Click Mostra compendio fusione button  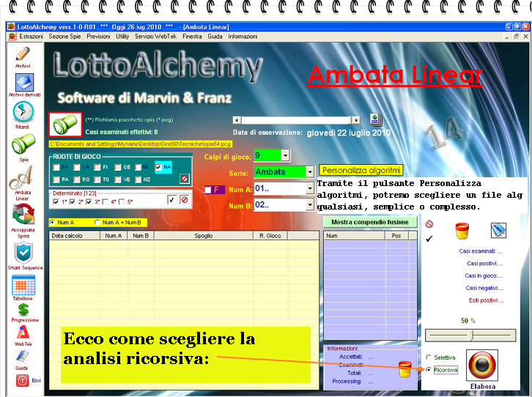click(x=370, y=222)
